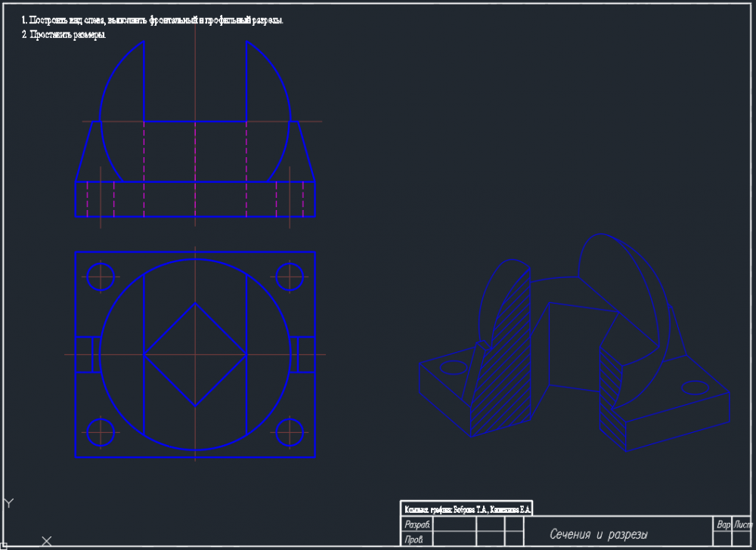Select the 'Лист' title block cell
Viewport: 756px width, 550px height.
pos(744,524)
